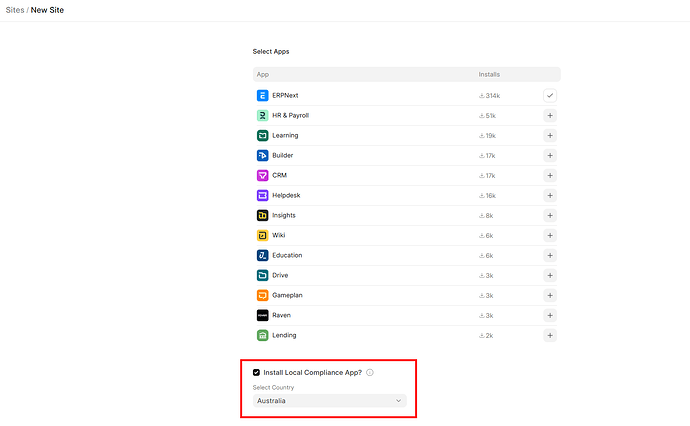Deselect ERPNext using its checkmark button
The height and width of the screenshot is (426, 690).
[550, 95]
